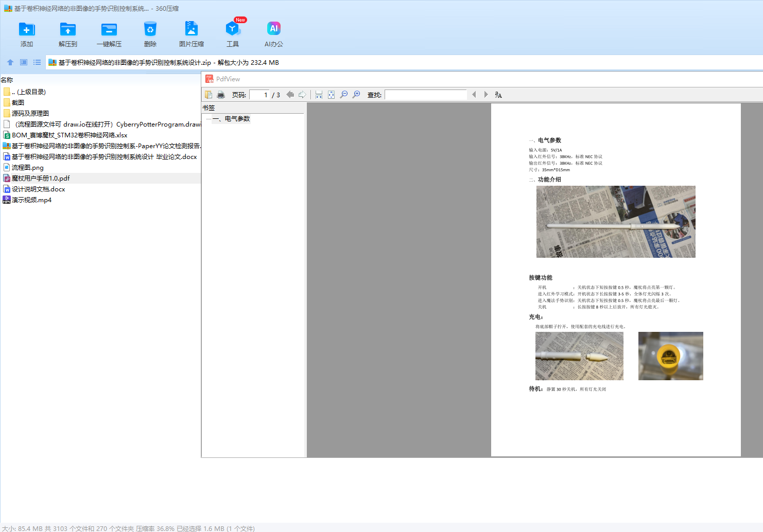The height and width of the screenshot is (532, 763).
Task: Find previous search match in PDF
Action: (474, 95)
